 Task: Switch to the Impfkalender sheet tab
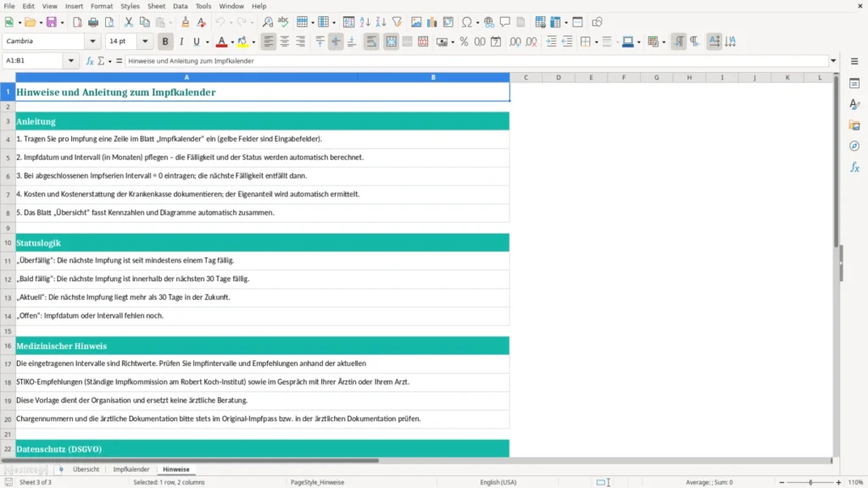tap(131, 469)
